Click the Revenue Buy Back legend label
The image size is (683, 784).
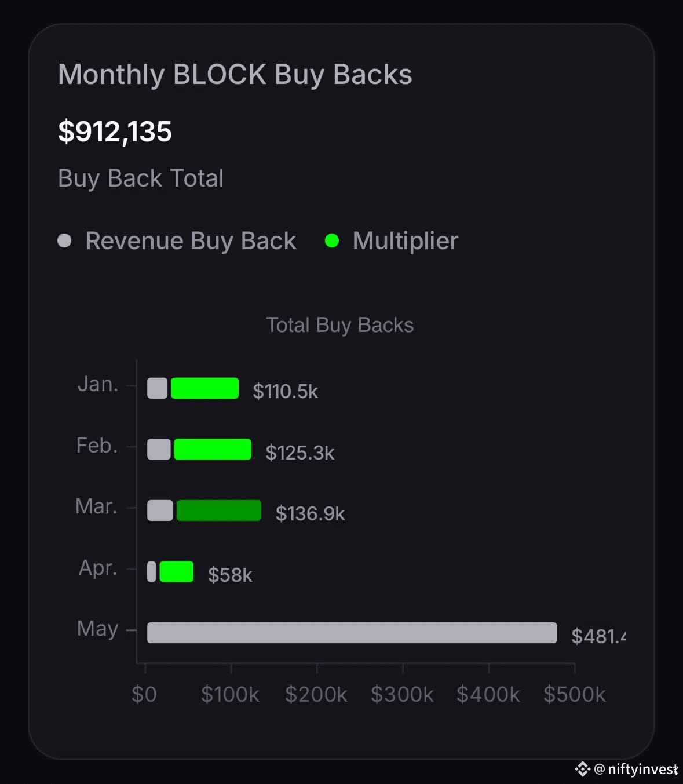191,240
